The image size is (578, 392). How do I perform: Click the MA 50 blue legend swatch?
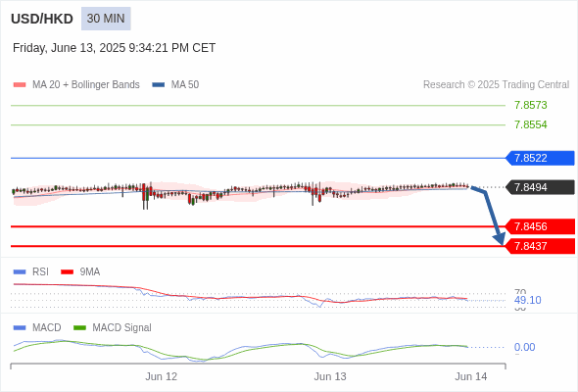(159, 85)
